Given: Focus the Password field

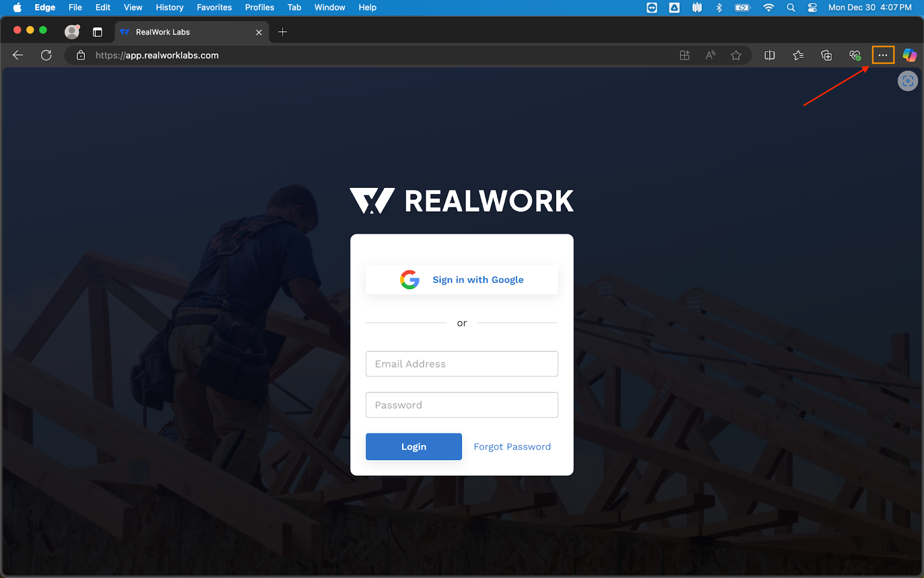Looking at the screenshot, I should tap(462, 405).
